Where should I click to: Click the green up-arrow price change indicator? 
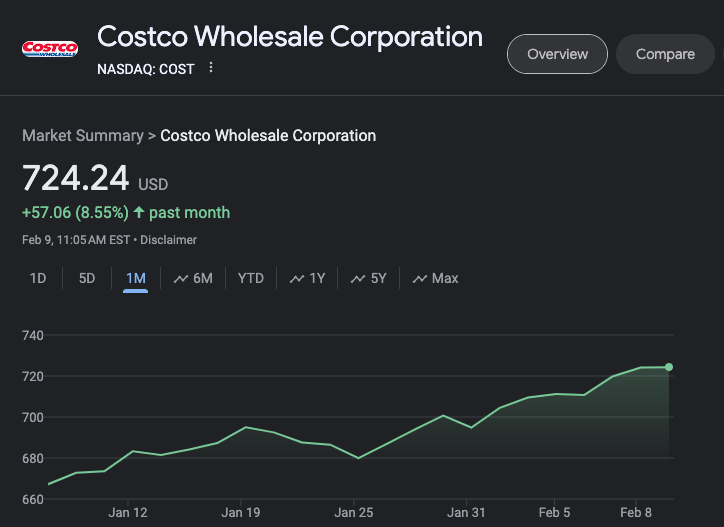tap(138, 213)
